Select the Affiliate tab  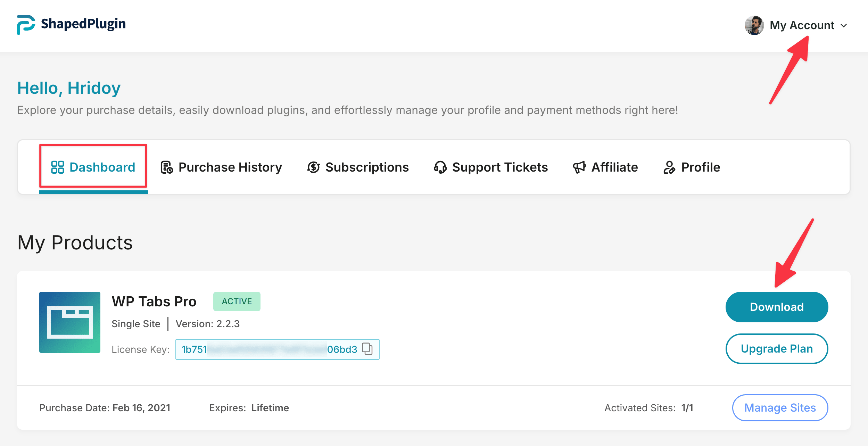(x=605, y=167)
